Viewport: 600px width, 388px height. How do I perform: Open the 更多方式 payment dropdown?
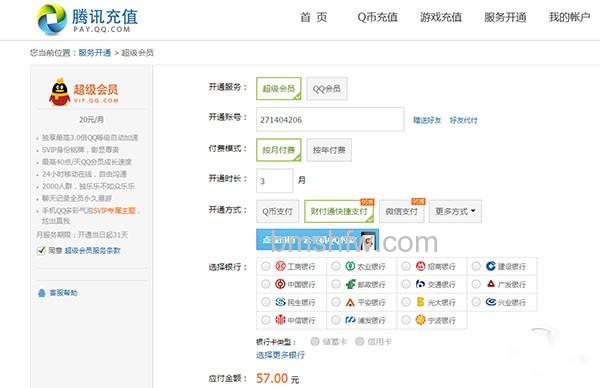click(455, 211)
